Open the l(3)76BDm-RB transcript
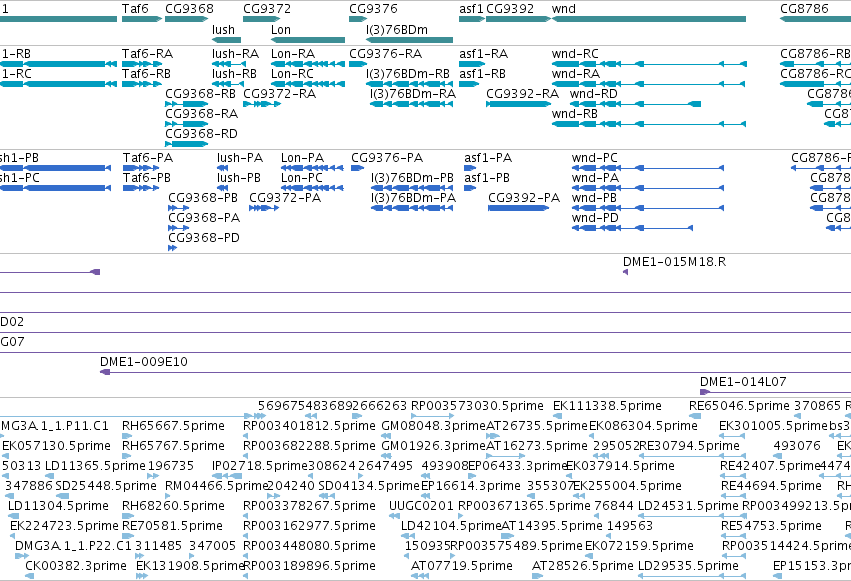 (x=410, y=84)
